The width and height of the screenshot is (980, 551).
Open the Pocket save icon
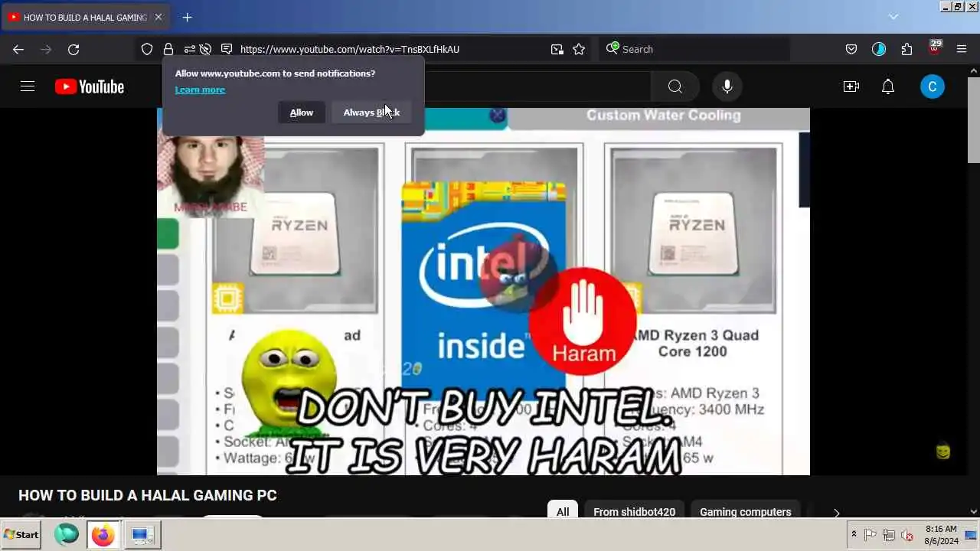pyautogui.click(x=851, y=49)
